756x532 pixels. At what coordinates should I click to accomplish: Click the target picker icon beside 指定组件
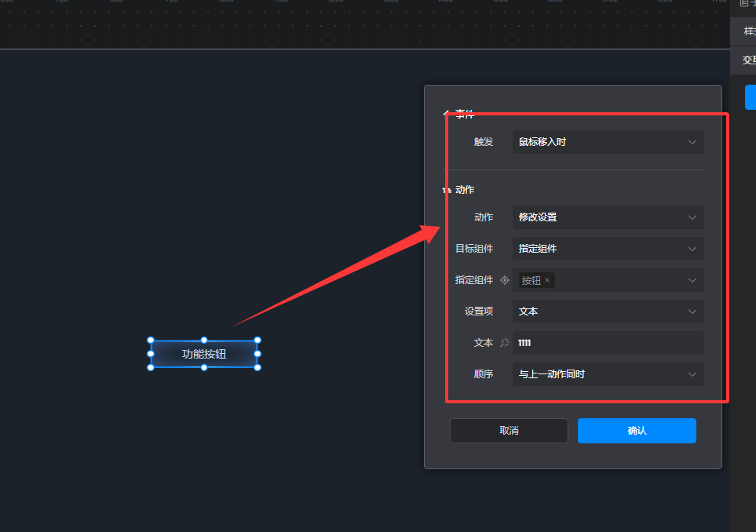pyautogui.click(x=505, y=280)
